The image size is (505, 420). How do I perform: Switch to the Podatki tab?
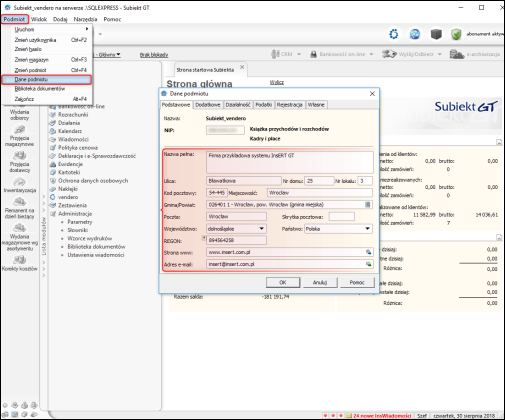pos(264,105)
